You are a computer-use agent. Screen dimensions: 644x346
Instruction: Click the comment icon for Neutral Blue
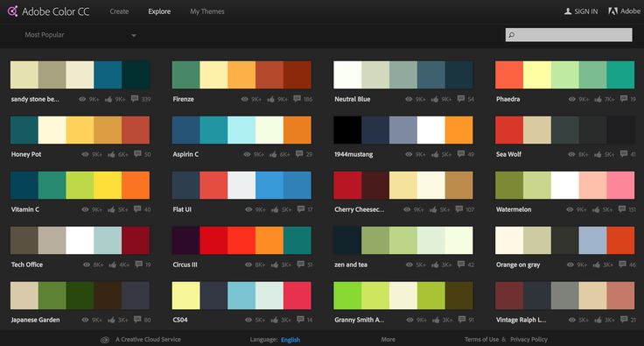coord(461,99)
